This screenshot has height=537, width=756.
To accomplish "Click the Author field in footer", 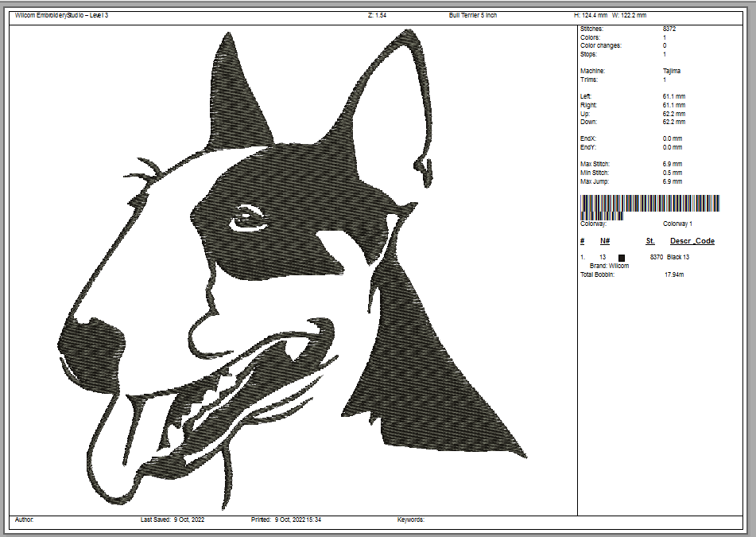I will coord(25,519).
